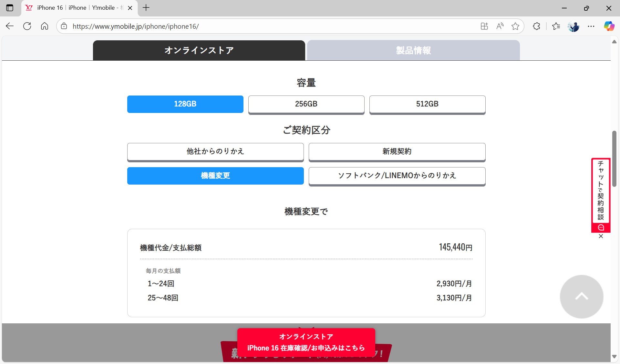Open the browser home page
The width and height of the screenshot is (620, 364).
coord(45,26)
